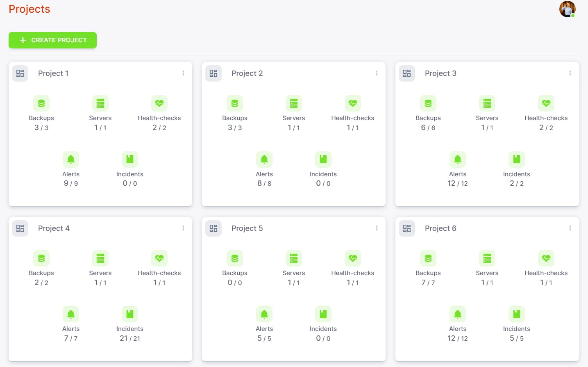The image size is (588, 367).
Task: Click the Project 4 dashboard icon
Action: [x=20, y=228]
